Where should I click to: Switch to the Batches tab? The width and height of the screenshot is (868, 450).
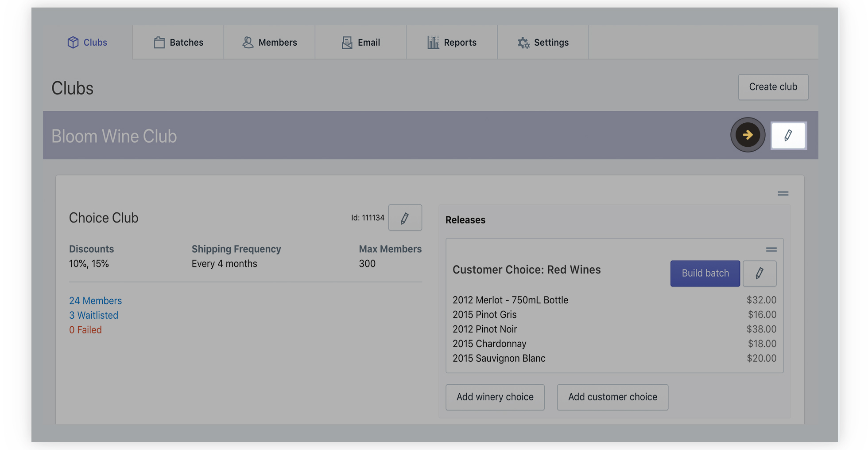click(x=178, y=43)
